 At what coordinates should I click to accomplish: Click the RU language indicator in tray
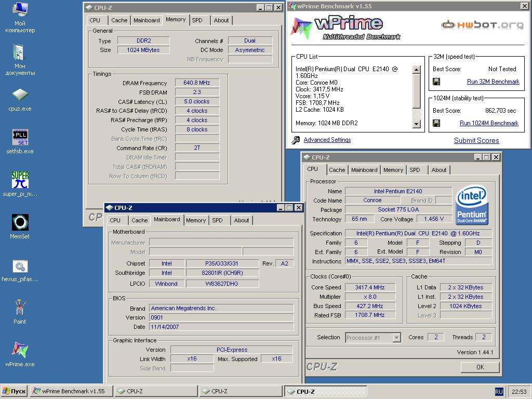pos(499,392)
